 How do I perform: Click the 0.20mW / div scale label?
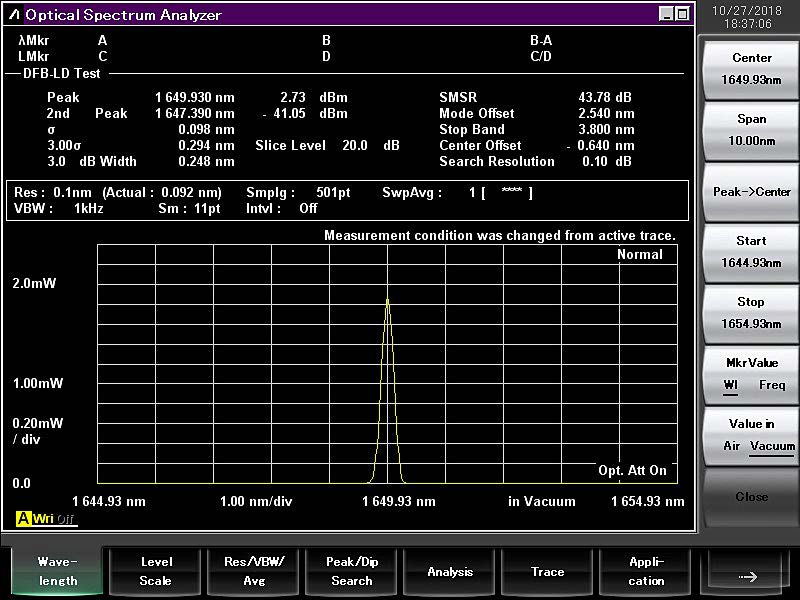pos(38,431)
